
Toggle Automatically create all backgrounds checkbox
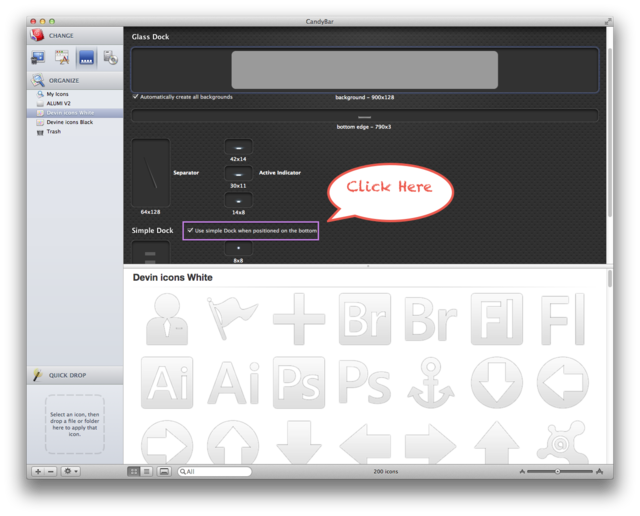[136, 97]
